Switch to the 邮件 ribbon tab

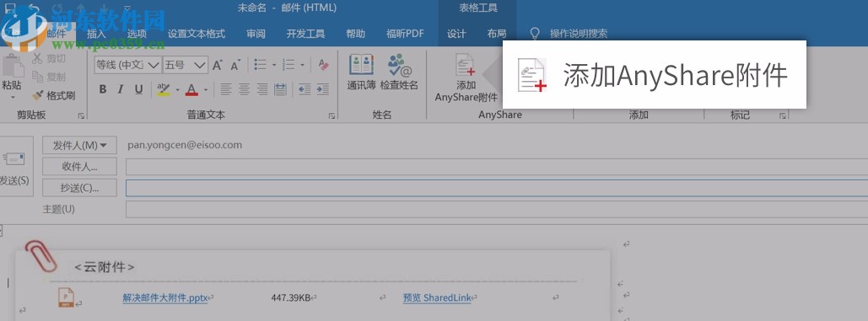[57, 34]
